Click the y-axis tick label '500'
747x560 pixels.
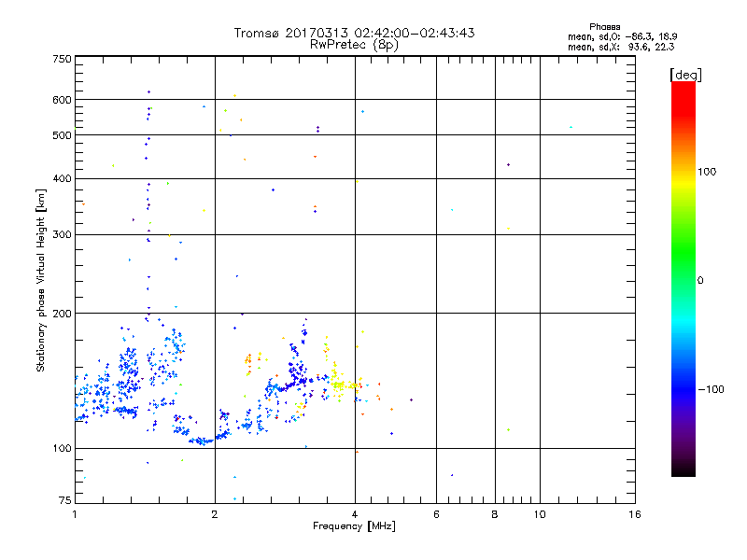62,135
